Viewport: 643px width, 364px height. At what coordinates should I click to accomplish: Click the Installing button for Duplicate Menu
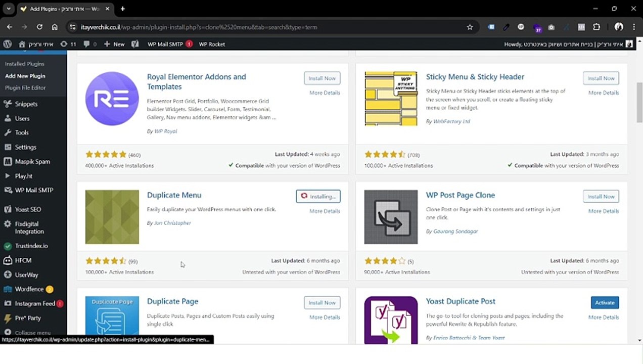[x=318, y=197]
